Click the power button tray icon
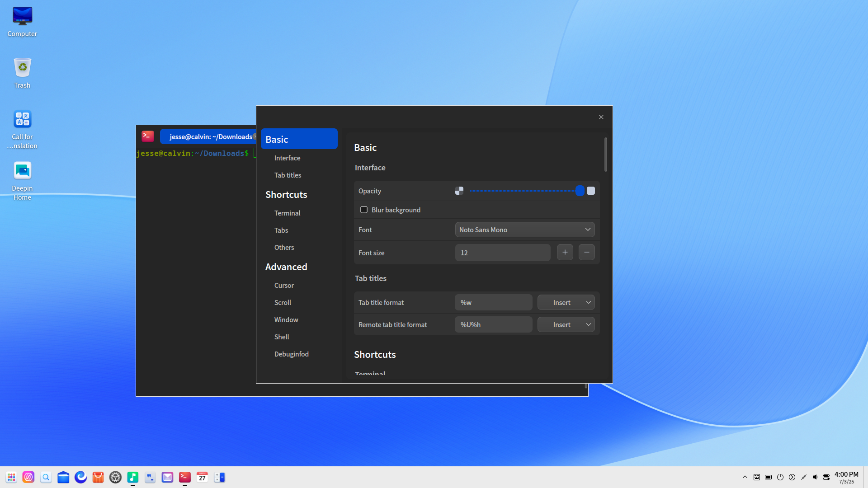This screenshot has height=488, width=868. pyautogui.click(x=780, y=477)
